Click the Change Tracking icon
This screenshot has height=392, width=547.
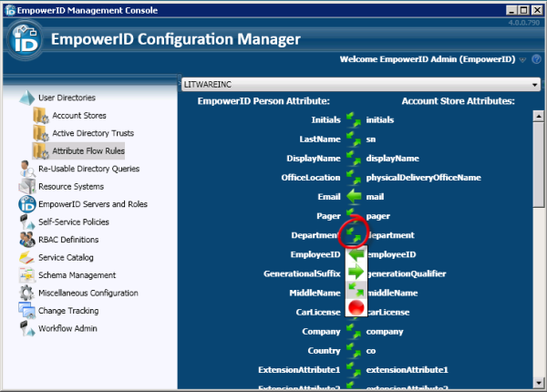tap(26, 310)
